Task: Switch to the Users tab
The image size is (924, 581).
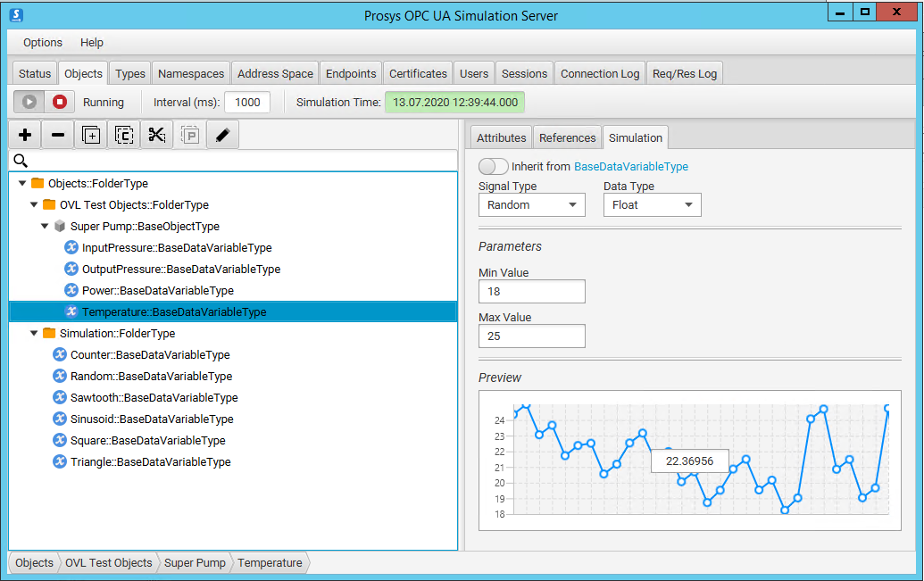Action: coord(474,74)
